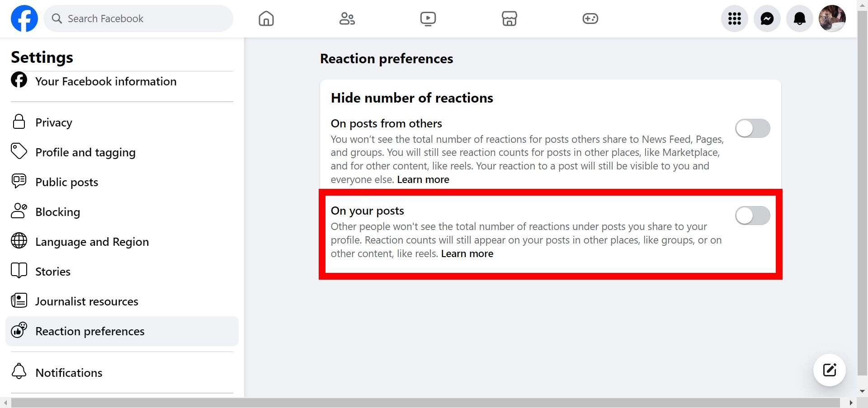Open the Friends icon in top navigation
The width and height of the screenshot is (868, 408).
coord(347,19)
